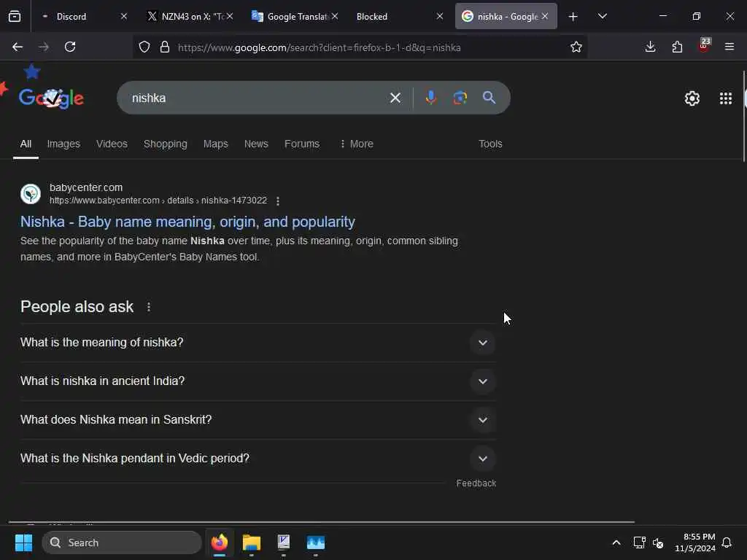Click the Windows taskbar Search box
The height and width of the screenshot is (560, 747).
tap(122, 542)
